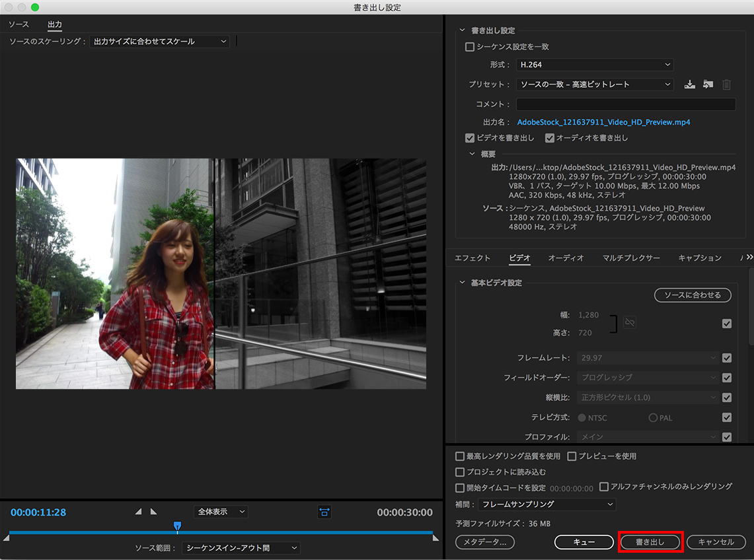
Task: Click the Set In Point triangle
Action: click(x=139, y=511)
